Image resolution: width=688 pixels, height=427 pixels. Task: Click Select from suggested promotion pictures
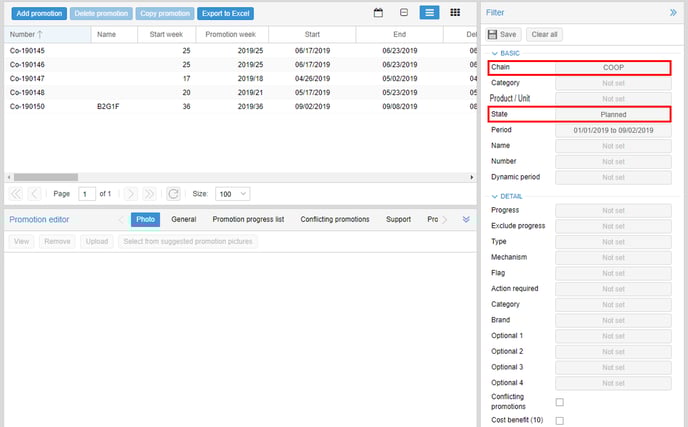[x=188, y=241]
